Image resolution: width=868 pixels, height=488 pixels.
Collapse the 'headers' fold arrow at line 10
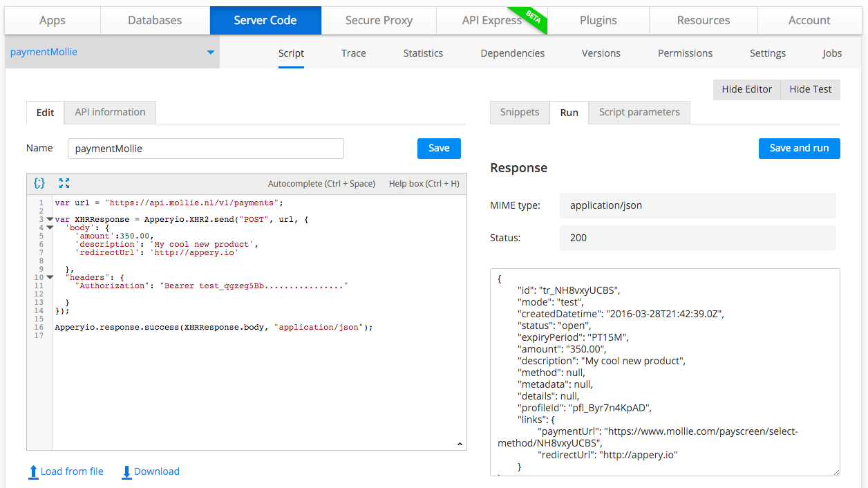49,277
